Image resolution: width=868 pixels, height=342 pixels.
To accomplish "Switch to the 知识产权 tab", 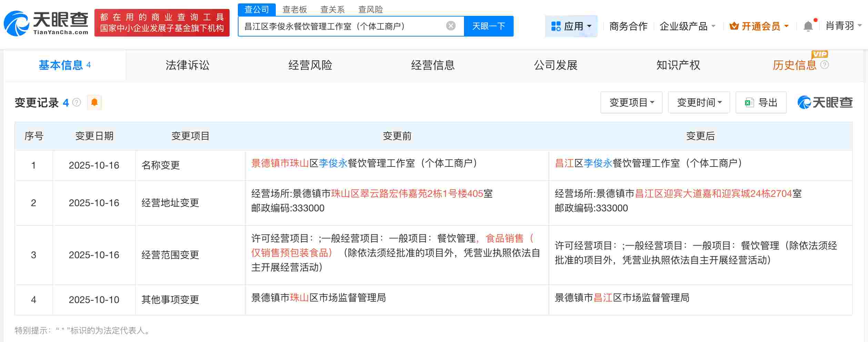I will pyautogui.click(x=678, y=65).
